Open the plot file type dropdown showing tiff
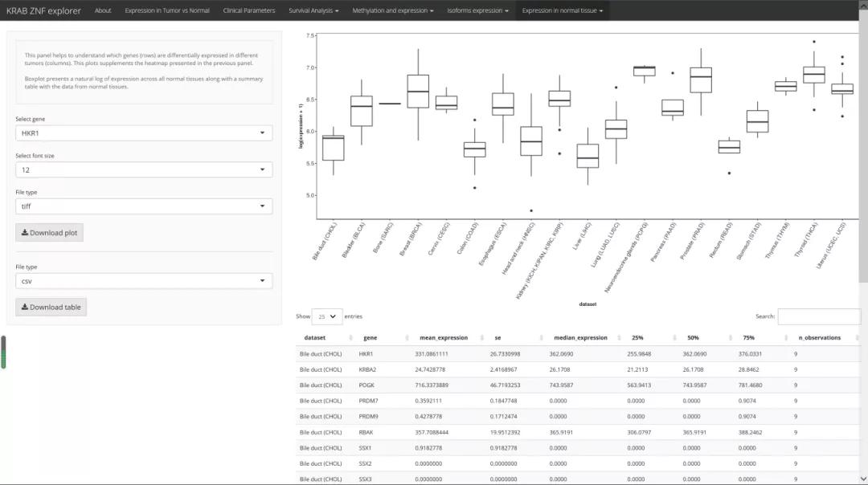868x485 pixels. 144,206
